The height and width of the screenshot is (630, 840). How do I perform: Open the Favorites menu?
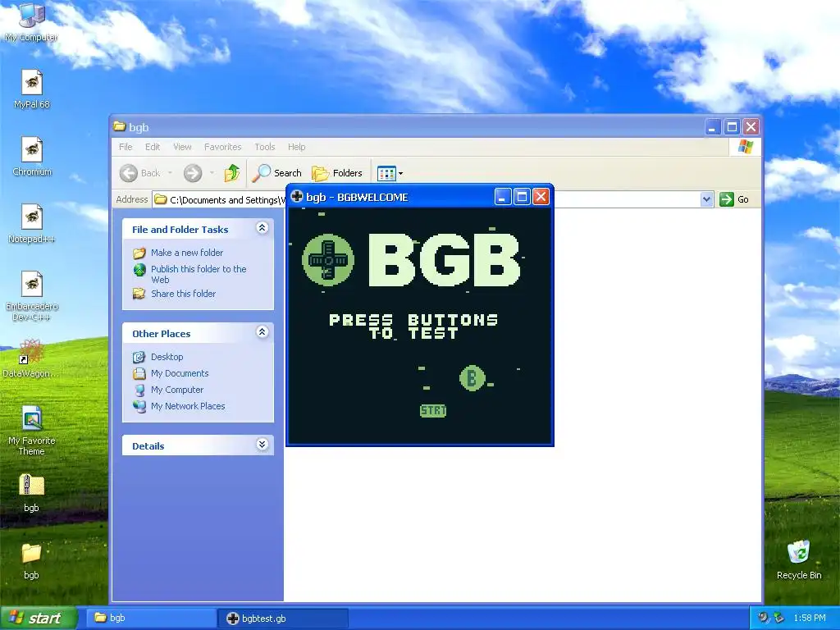pyautogui.click(x=223, y=147)
